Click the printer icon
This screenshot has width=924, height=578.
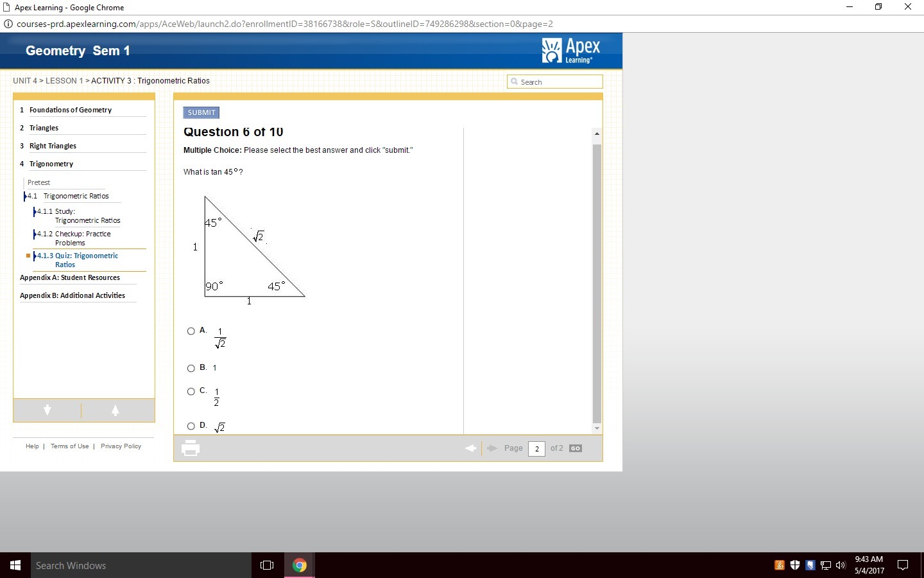(x=191, y=448)
